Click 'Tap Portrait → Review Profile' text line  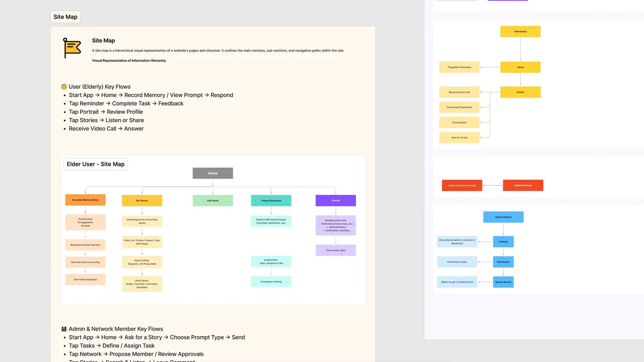(106, 112)
